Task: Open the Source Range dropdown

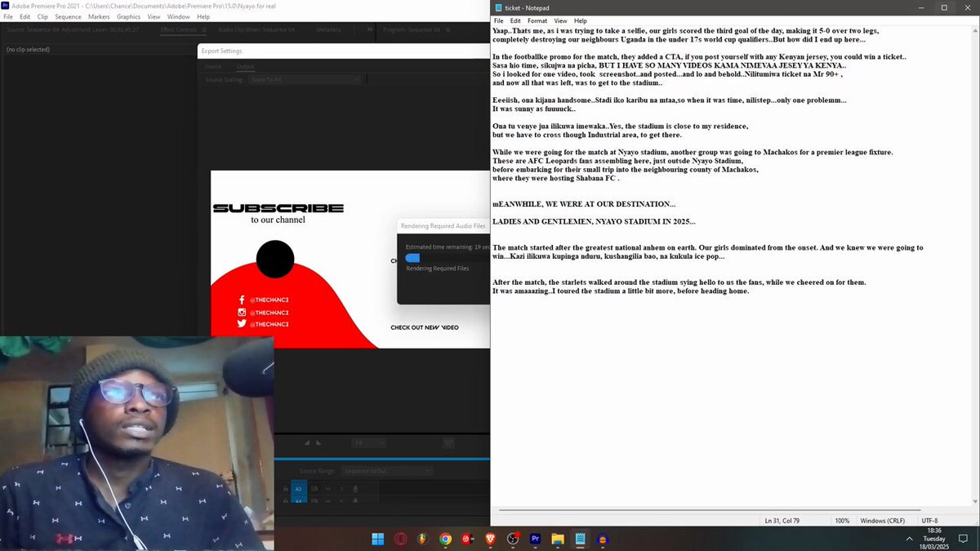Action: pos(387,471)
